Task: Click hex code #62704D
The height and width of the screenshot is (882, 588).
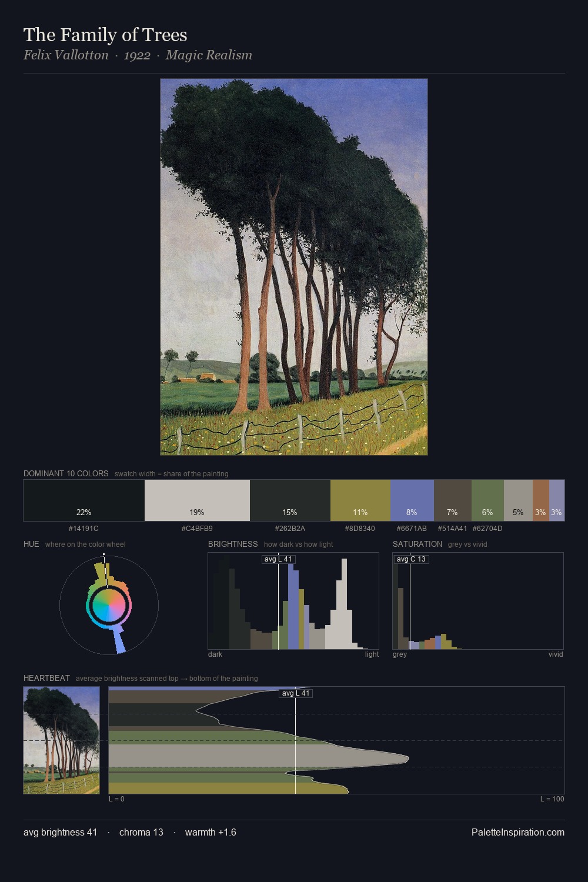Action: tap(487, 529)
